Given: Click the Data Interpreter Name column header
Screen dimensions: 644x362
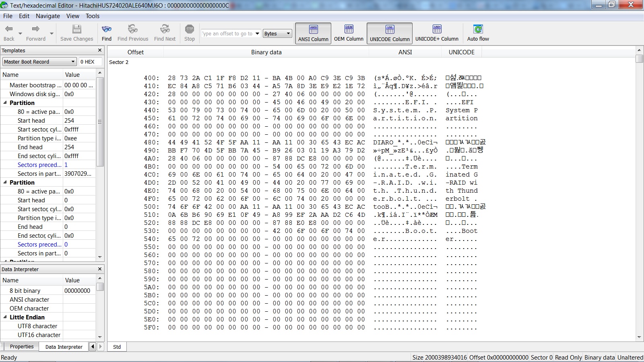Looking at the screenshot, I should tap(31, 280).
